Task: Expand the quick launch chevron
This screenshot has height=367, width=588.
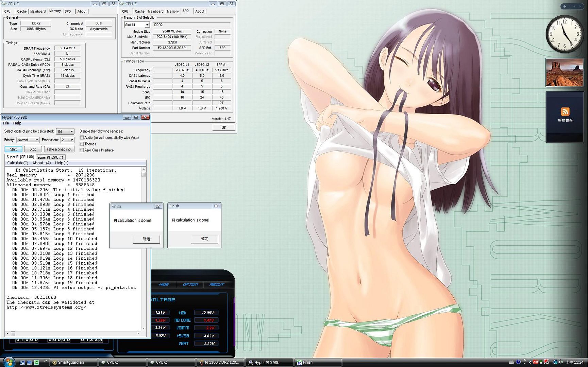Action: point(46,361)
